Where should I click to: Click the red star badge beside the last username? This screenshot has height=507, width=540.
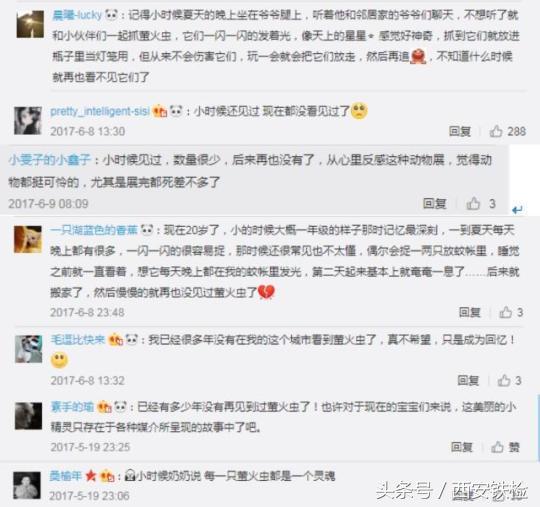[x=91, y=476]
